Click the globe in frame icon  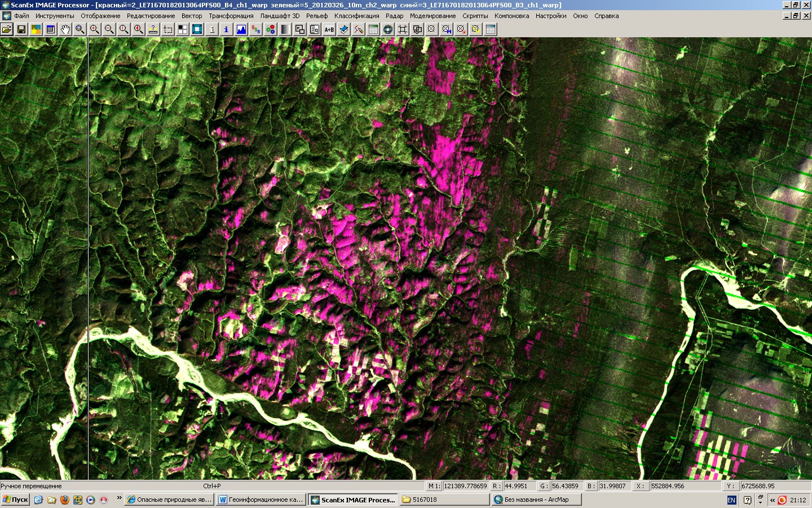point(388,29)
